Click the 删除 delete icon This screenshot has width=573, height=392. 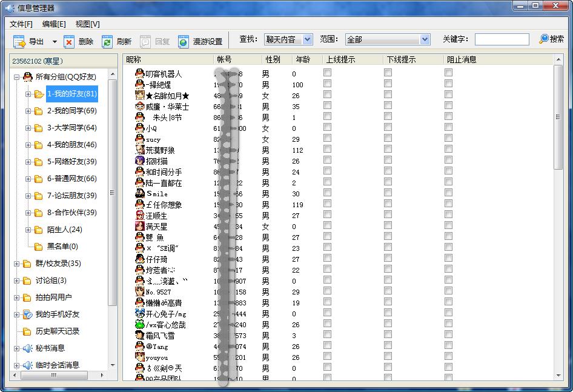69,41
